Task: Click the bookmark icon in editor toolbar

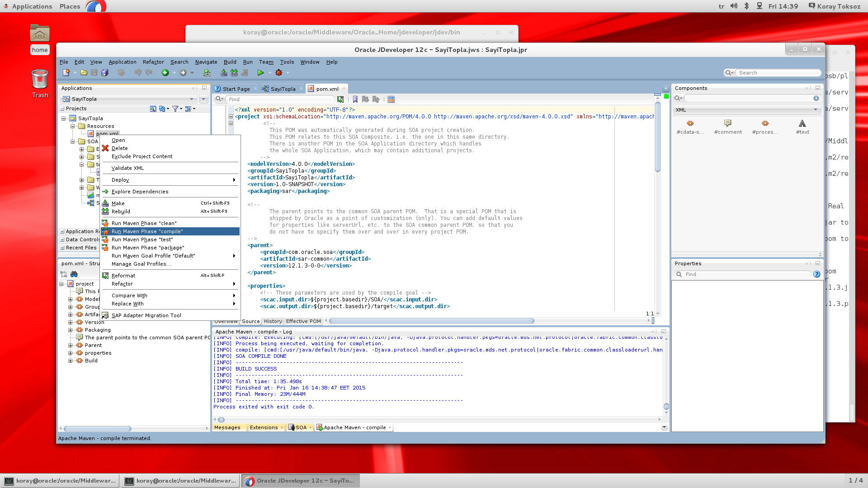Action: (355, 99)
